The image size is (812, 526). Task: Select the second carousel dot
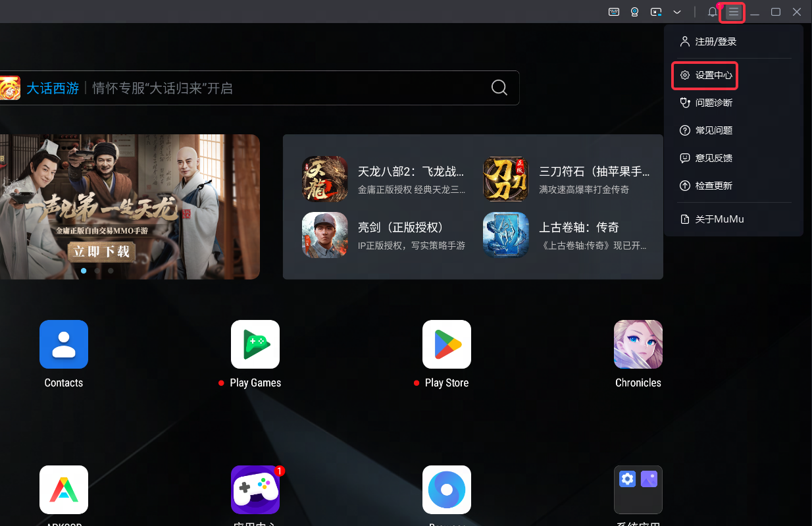coord(97,271)
